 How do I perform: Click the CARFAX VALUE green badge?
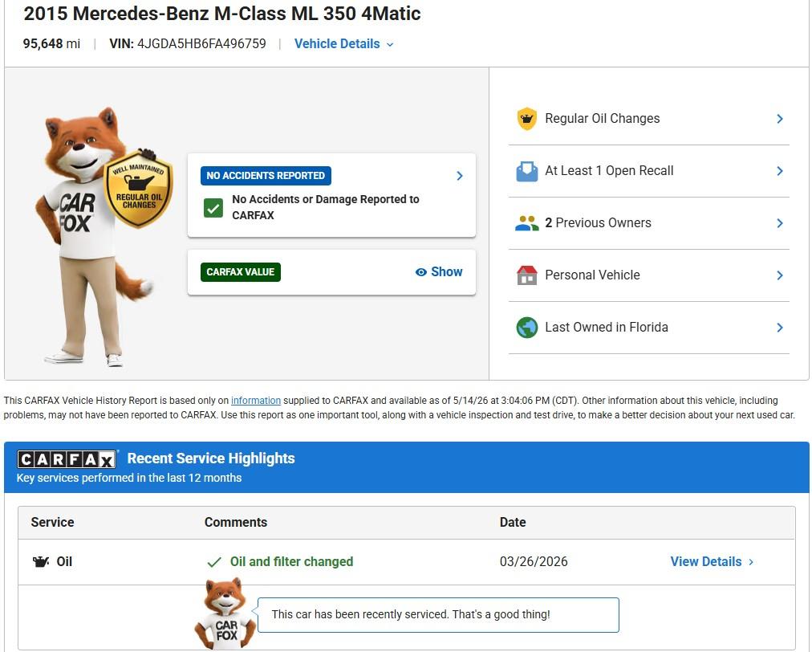click(240, 272)
